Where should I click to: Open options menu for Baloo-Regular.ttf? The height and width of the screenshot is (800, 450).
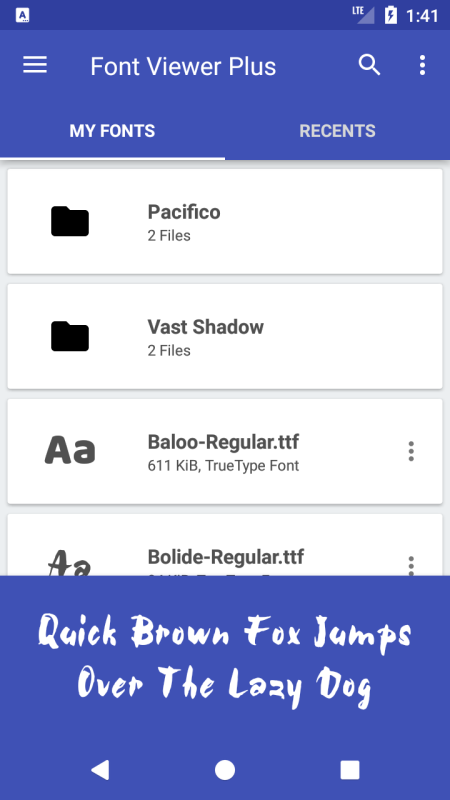[x=411, y=452]
